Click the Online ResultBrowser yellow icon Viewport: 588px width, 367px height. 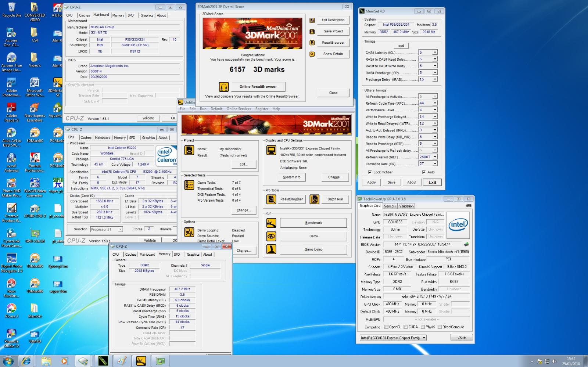224,87
